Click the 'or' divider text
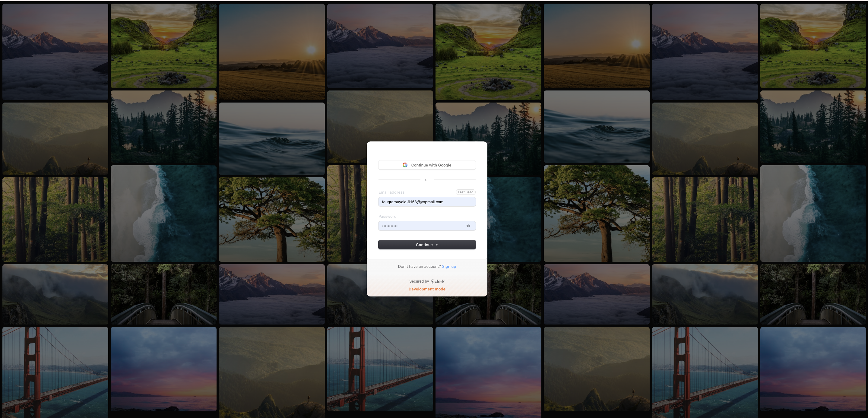 (x=427, y=180)
